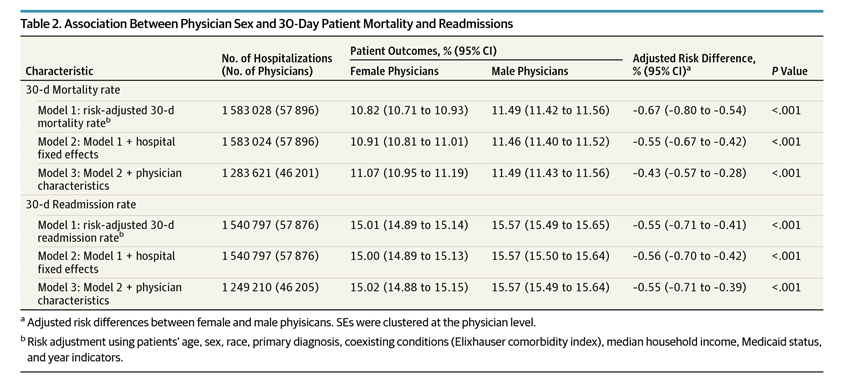Click footnote a about adjusted risk differences
The image size is (842, 391).
point(278,322)
